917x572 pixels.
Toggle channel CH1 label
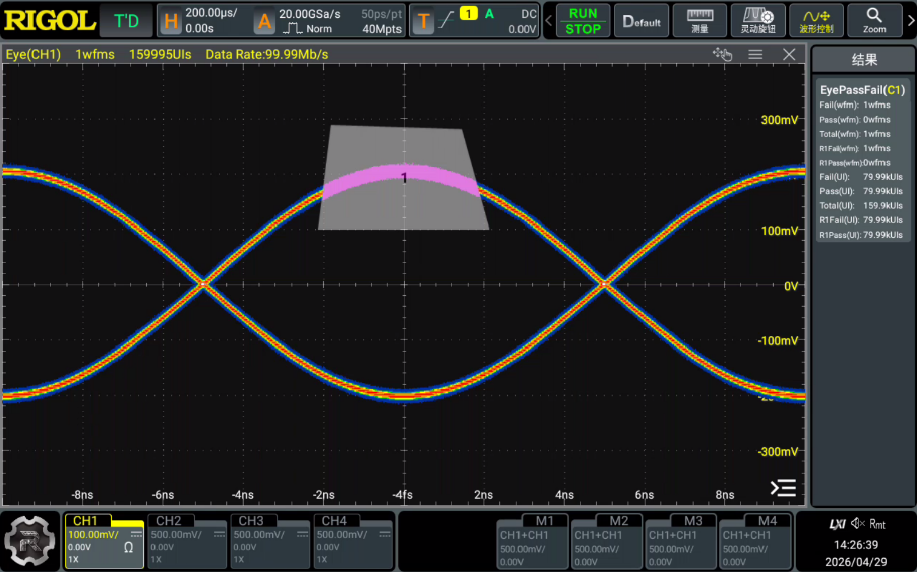[85, 521]
